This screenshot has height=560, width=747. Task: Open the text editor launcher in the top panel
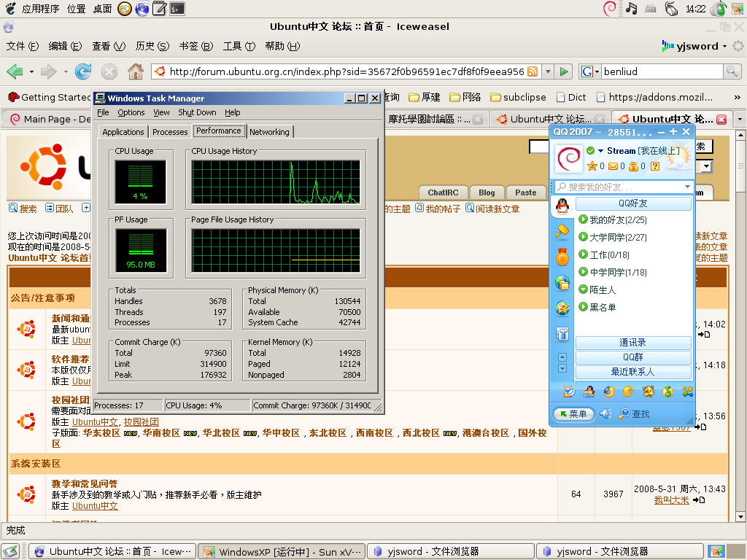160,9
